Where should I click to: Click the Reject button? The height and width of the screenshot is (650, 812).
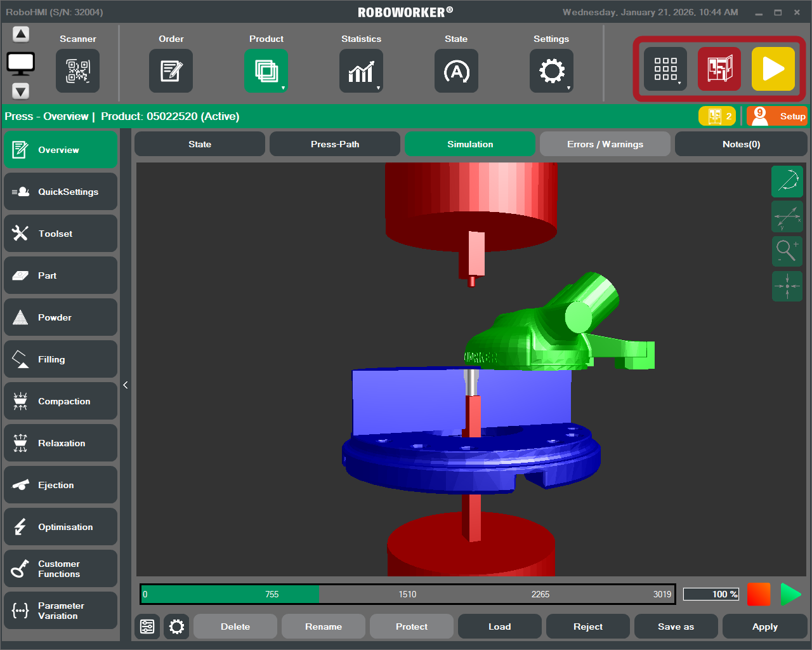coord(588,627)
